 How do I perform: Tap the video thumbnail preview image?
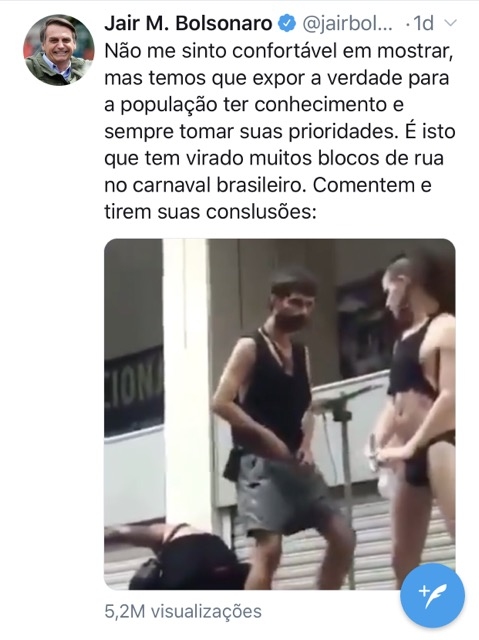click(280, 413)
